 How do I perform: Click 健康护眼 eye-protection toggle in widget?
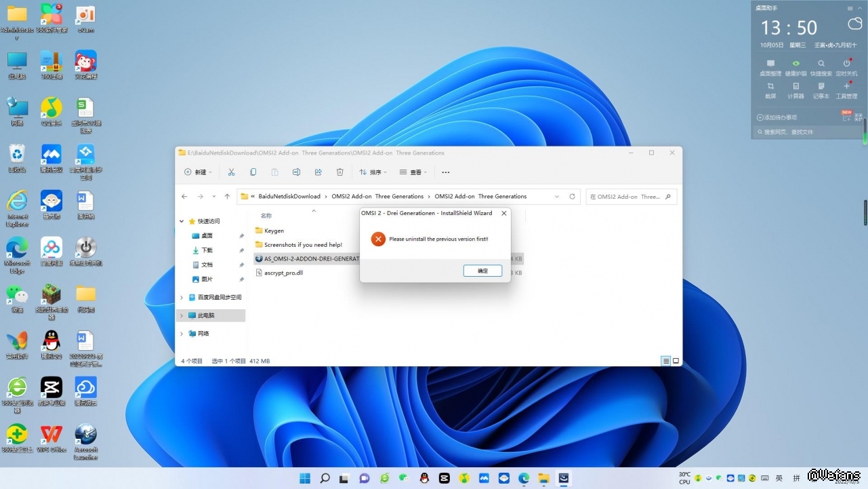coord(795,67)
